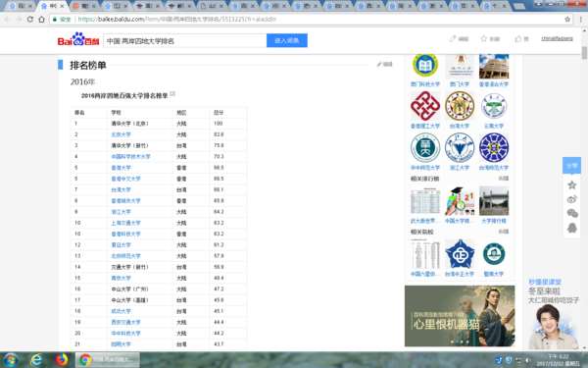Share the entry to QQ with the penguin icon
The height and width of the screenshot is (368, 588).
point(572,228)
